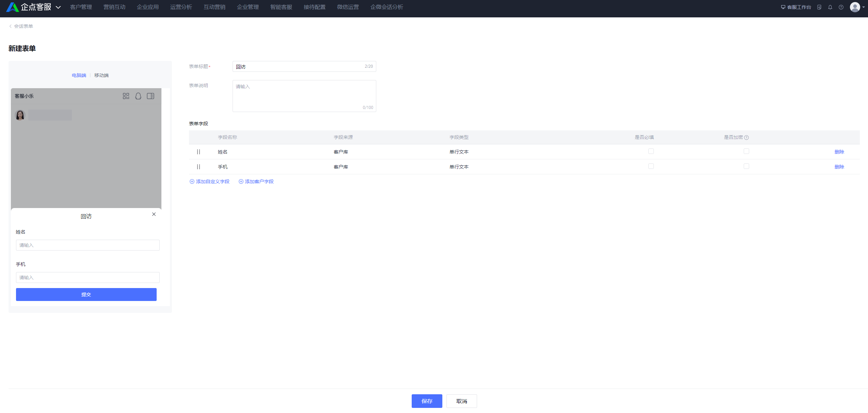Click the drag handle for 手机 row
The width and height of the screenshot is (868, 413).
click(x=199, y=167)
